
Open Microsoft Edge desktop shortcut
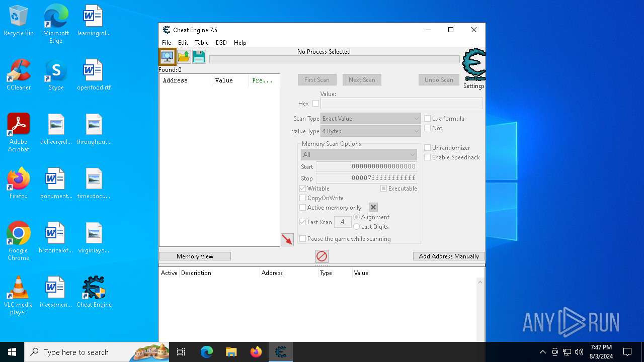coord(56,24)
